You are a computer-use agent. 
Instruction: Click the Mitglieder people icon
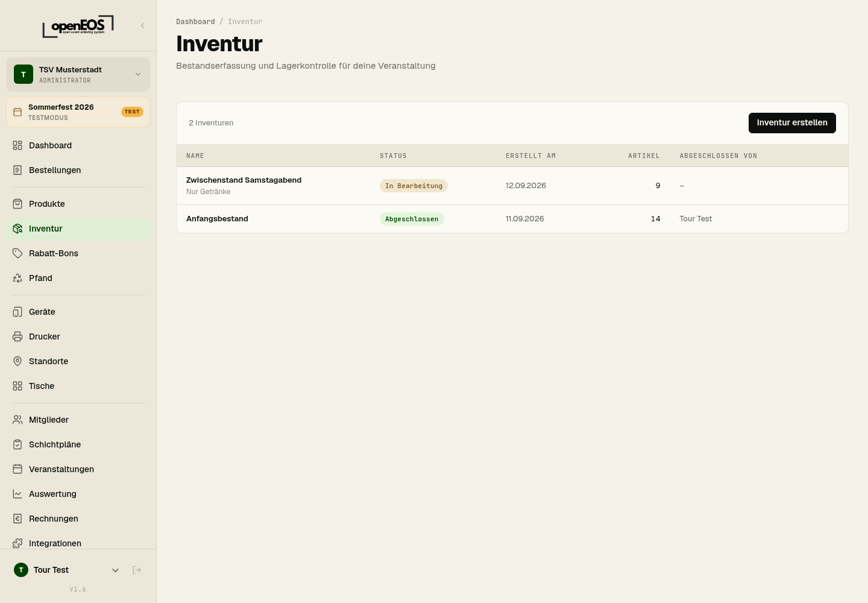tap(17, 420)
